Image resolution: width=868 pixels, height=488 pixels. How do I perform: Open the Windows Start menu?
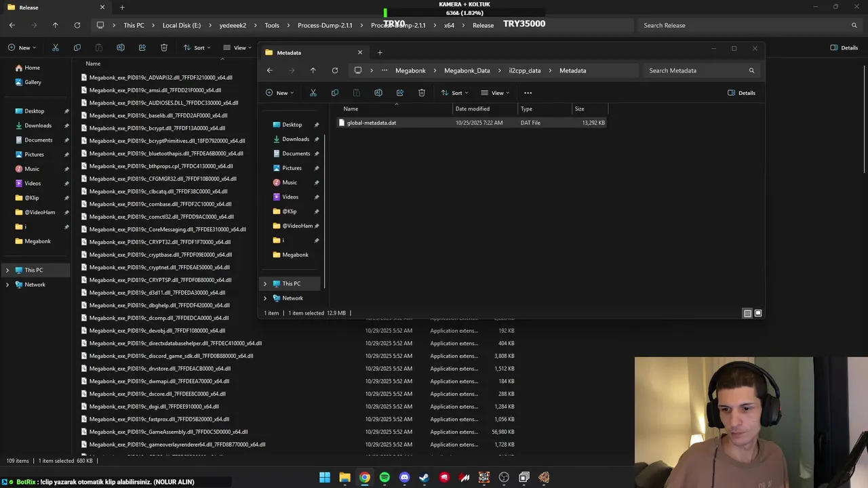[325, 477]
